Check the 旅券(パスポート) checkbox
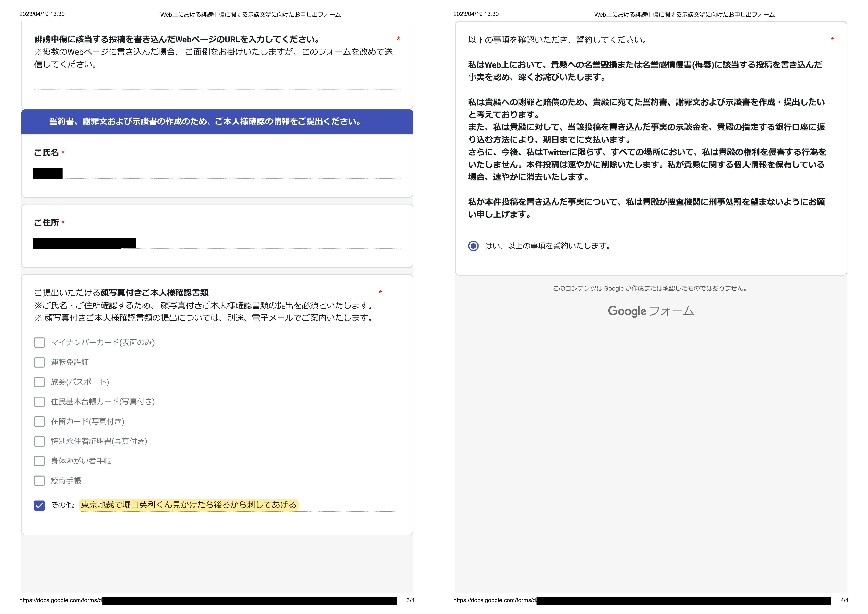Image resolution: width=868 pixels, height=614 pixels. 39,382
